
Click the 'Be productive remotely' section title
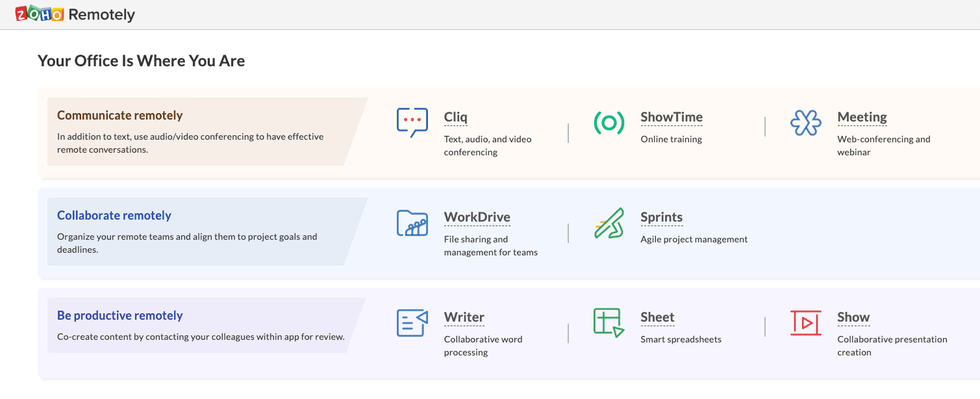point(120,316)
